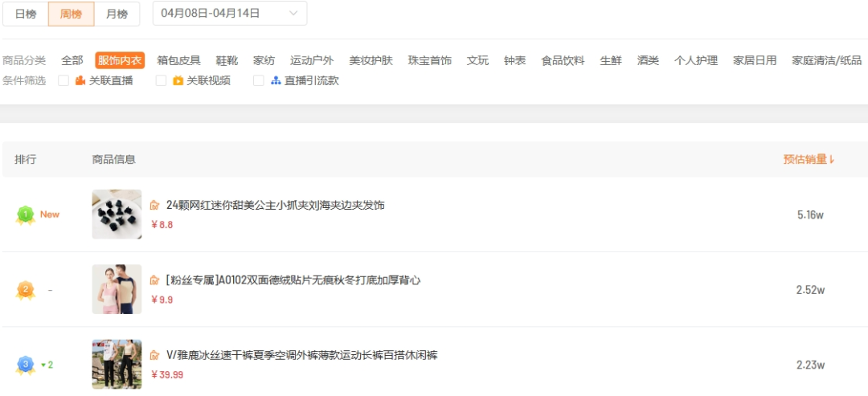Image resolution: width=868 pixels, height=396 pixels.
Task: Switch to the 日榜 daily ranking tab
Action: click(26, 14)
